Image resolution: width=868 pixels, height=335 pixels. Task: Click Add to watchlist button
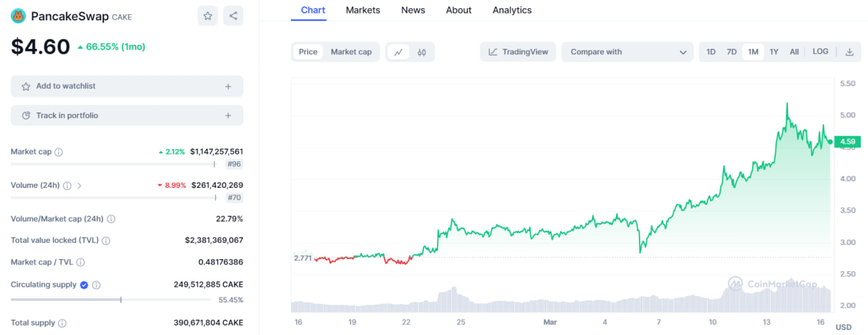tap(127, 86)
